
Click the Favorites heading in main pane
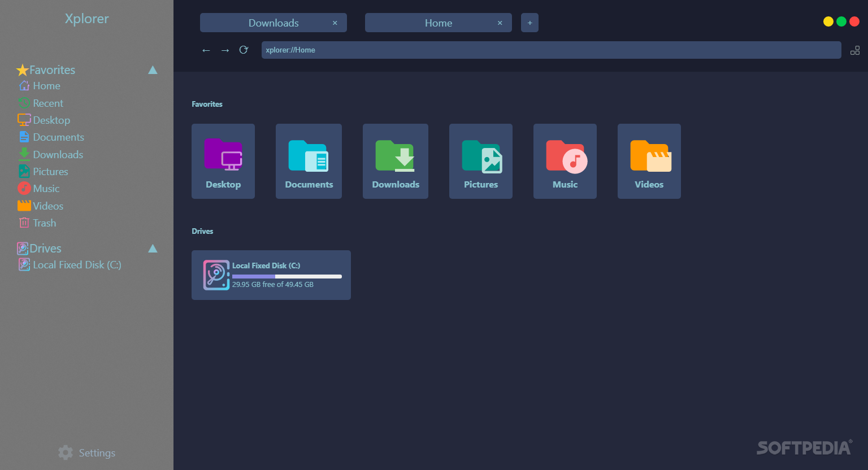(x=207, y=104)
